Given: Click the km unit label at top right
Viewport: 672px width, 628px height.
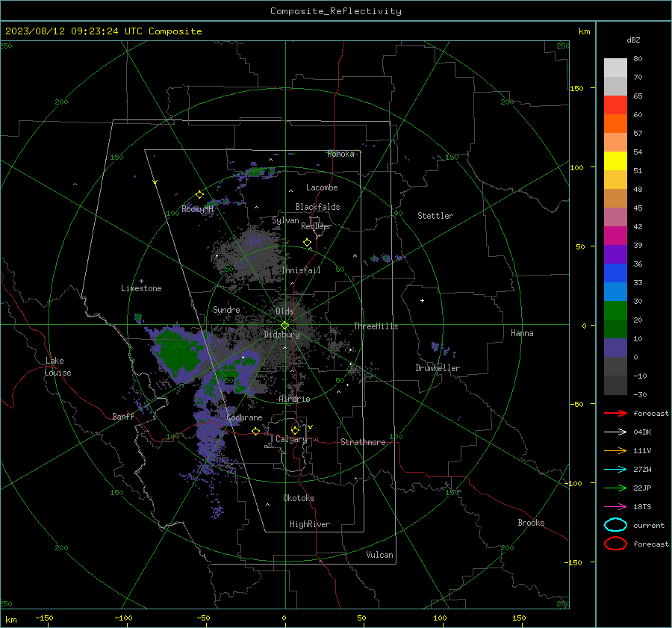Looking at the screenshot, I should point(584,31).
